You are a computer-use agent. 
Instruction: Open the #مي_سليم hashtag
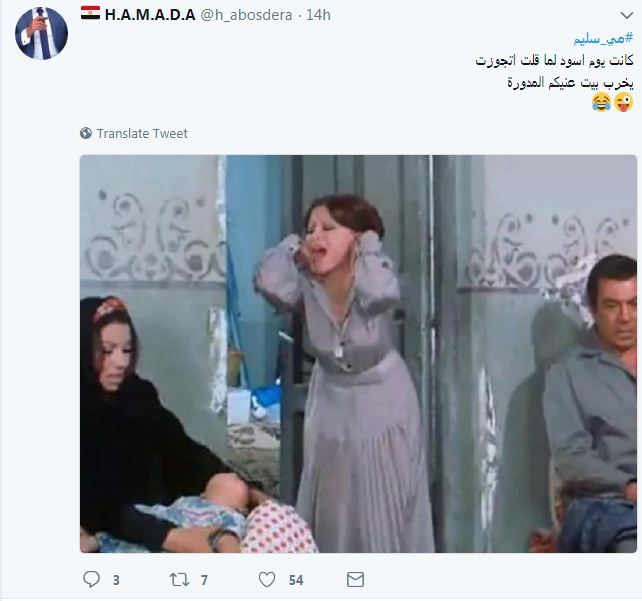603,39
